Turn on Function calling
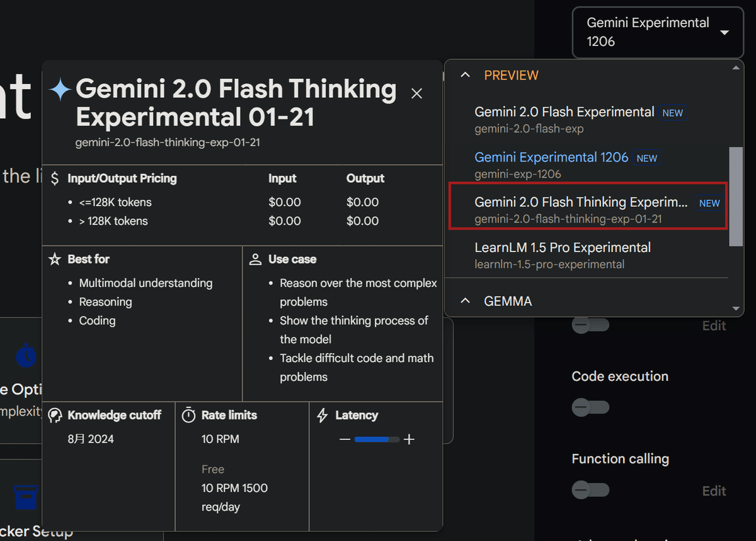Image resolution: width=756 pixels, height=541 pixels. (x=590, y=490)
